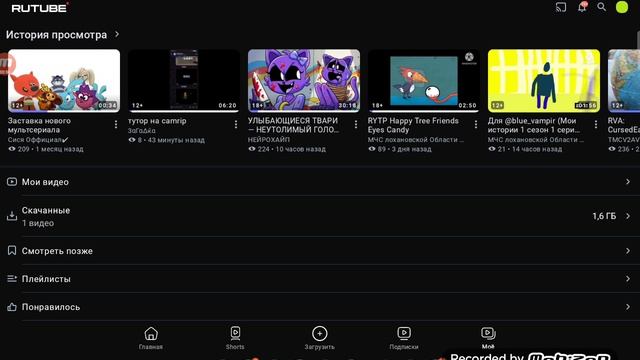Play the УЛЫБАЮЩИЕСЯ ТВАРИ video thumbnail
The image size is (640, 360).
[304, 81]
